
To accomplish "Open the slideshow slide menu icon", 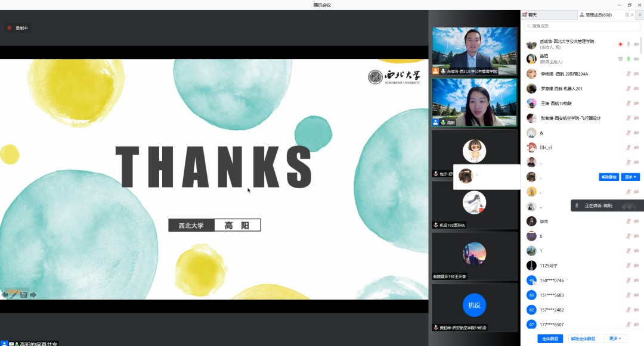I will 24,294.
